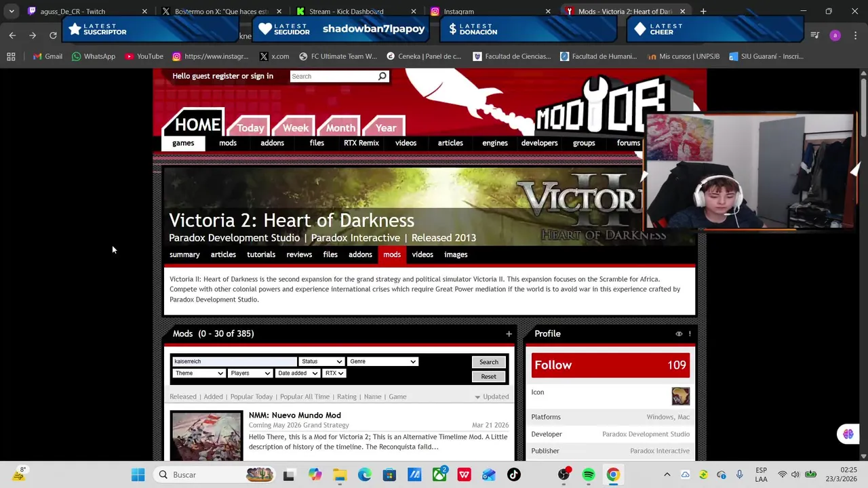This screenshot has width=868, height=488.
Task: Open the YouTube bookmark
Action: [144, 56]
